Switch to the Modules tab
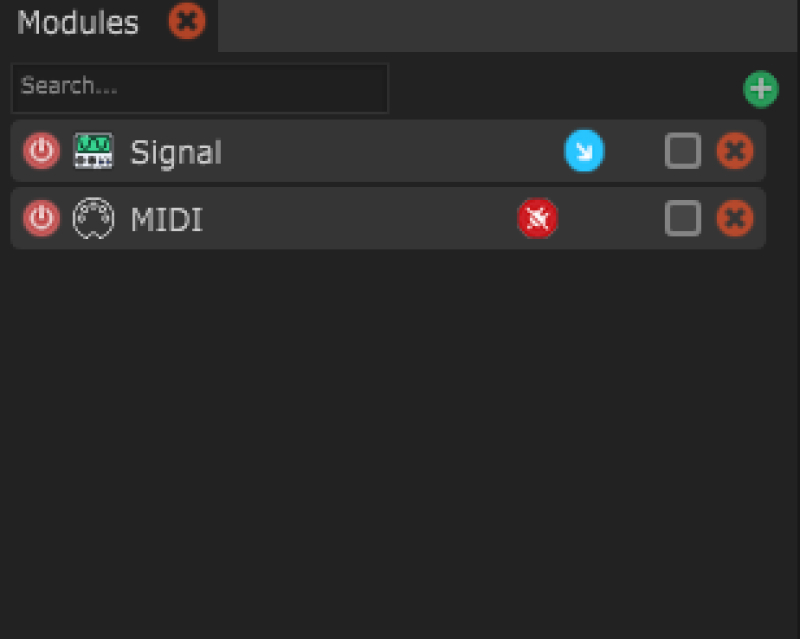Image resolution: width=800 pixels, height=639 pixels. click(78, 22)
